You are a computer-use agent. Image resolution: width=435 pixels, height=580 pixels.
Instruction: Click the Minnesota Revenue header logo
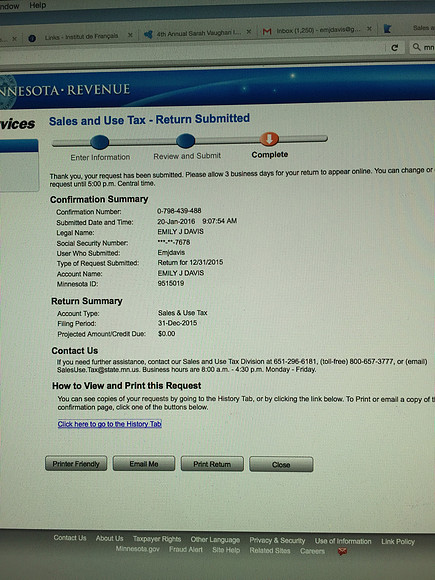(x=65, y=91)
